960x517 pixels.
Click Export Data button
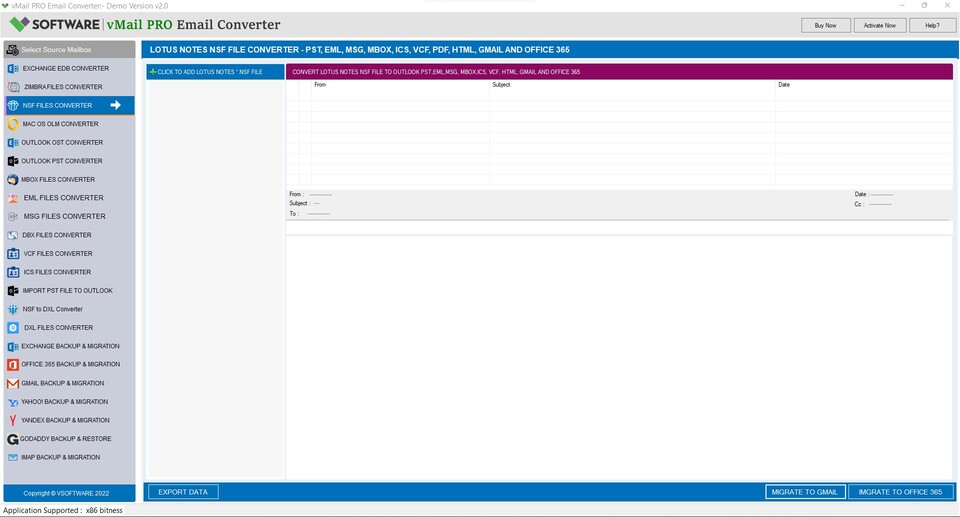[183, 492]
